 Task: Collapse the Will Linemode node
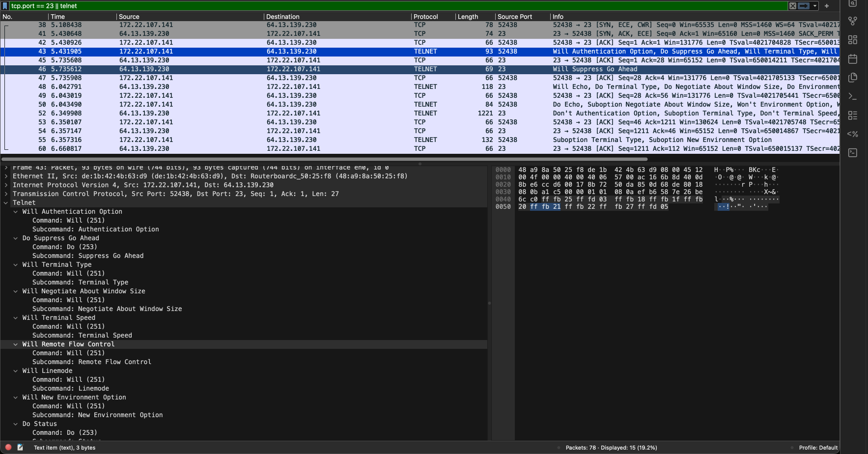[x=16, y=371]
